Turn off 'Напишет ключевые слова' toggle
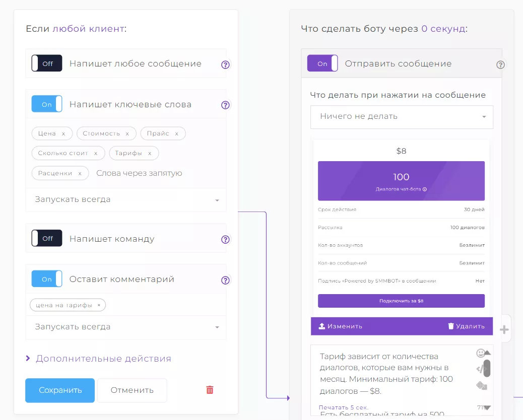 click(x=47, y=104)
